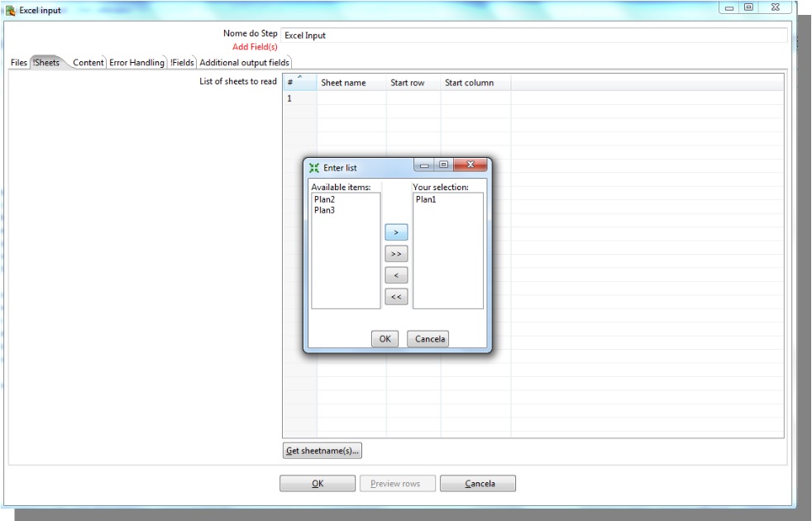812x521 pixels.
Task: Open the Content tab
Action: point(88,63)
